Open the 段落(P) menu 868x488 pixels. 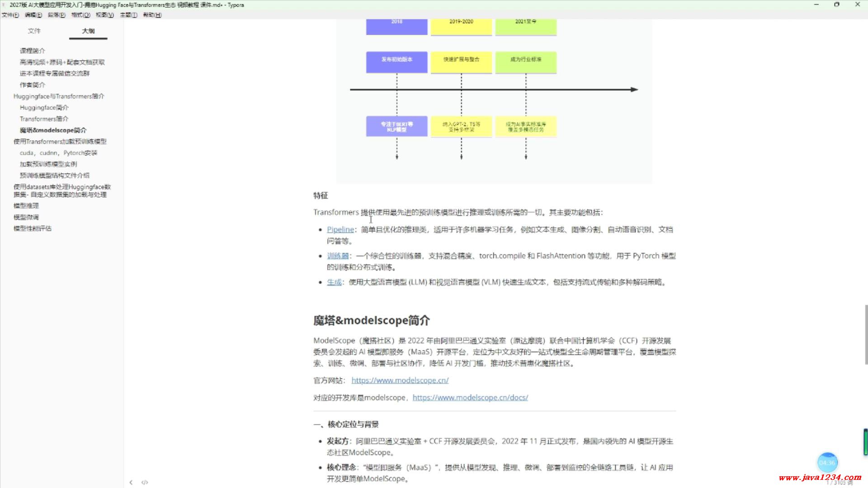(57, 15)
